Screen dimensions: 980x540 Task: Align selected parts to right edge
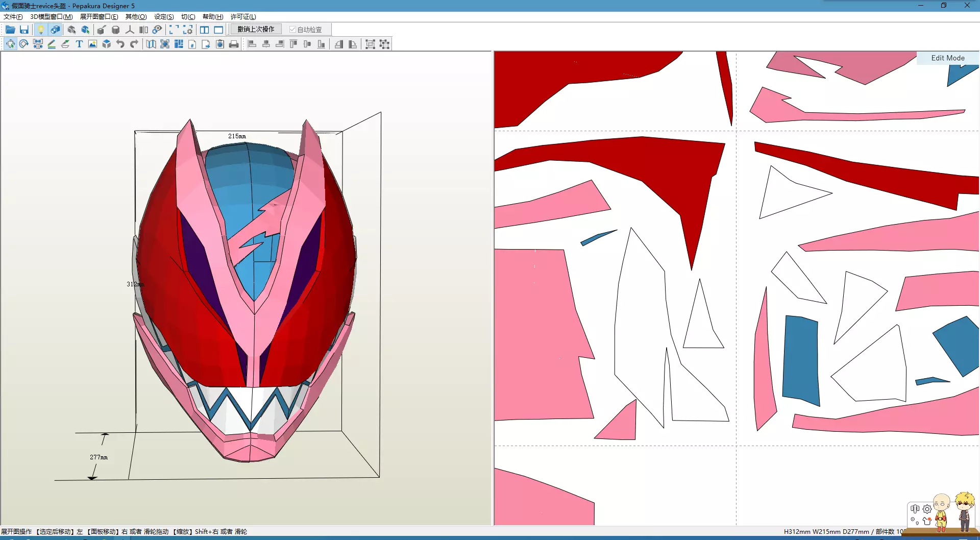point(280,44)
